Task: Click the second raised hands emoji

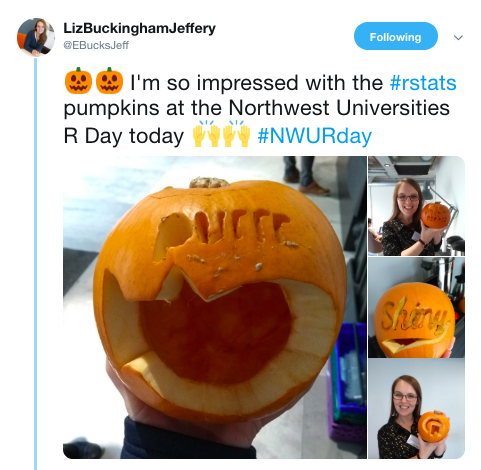Action: coord(237,134)
